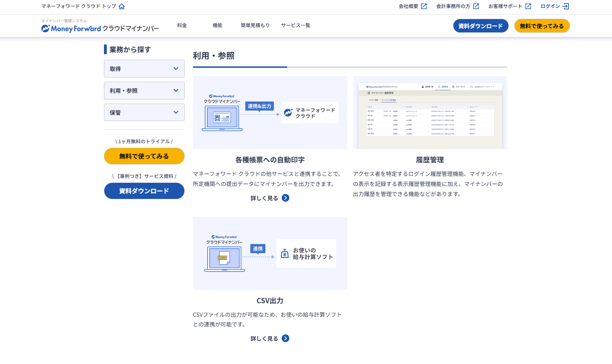The width and height of the screenshot is (612, 364).
Task: Click external-link icon next to お客様サポート
Action: 528,6
